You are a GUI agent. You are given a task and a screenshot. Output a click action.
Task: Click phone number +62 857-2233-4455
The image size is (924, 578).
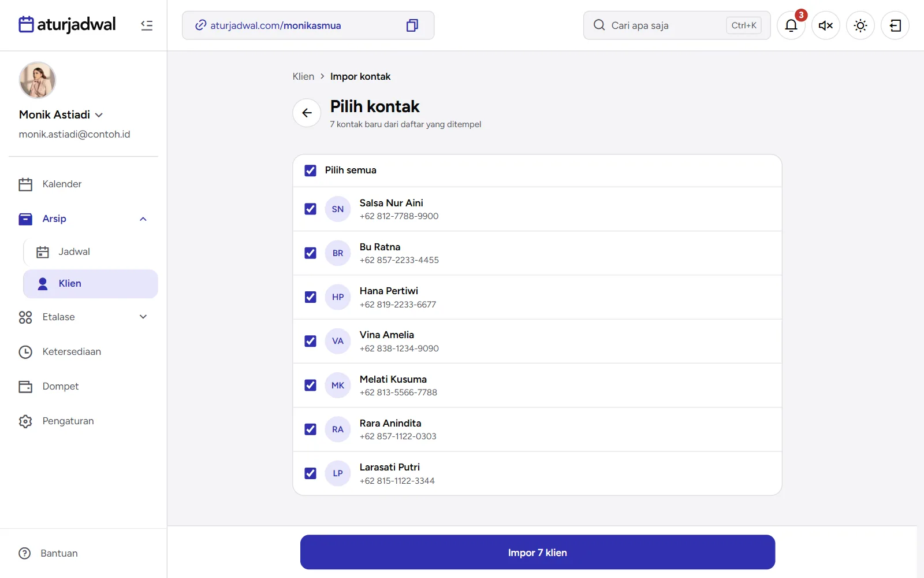[399, 260]
